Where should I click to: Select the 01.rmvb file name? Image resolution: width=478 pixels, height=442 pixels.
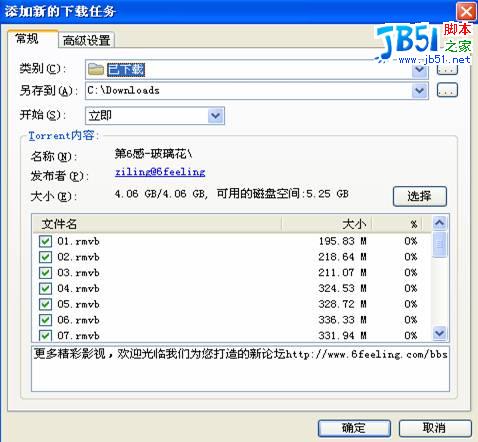tap(78, 241)
